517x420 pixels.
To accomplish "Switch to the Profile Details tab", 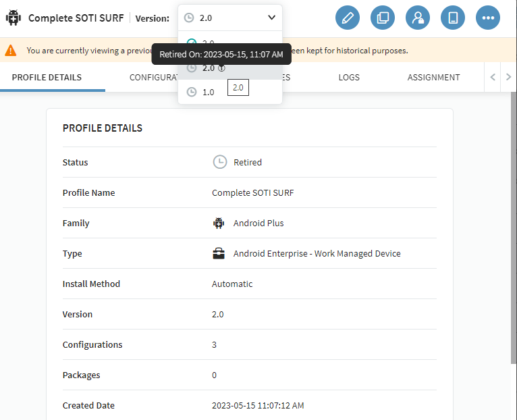I will tap(47, 78).
